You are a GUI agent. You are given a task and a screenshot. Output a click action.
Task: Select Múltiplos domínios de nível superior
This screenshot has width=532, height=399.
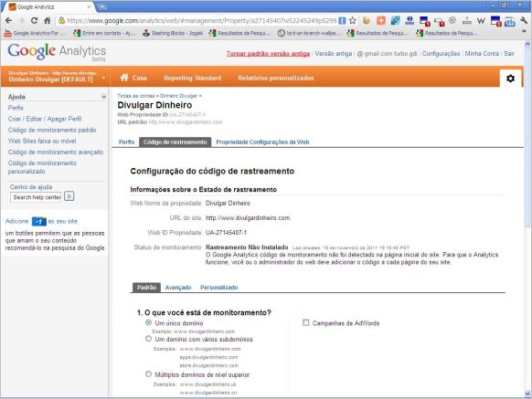click(148, 374)
